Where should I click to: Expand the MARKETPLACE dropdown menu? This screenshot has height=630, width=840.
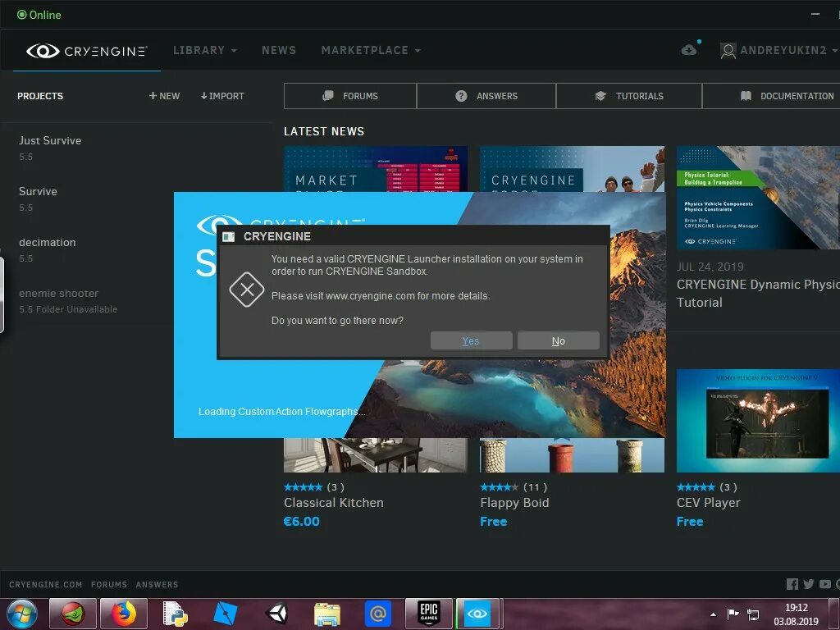click(371, 50)
